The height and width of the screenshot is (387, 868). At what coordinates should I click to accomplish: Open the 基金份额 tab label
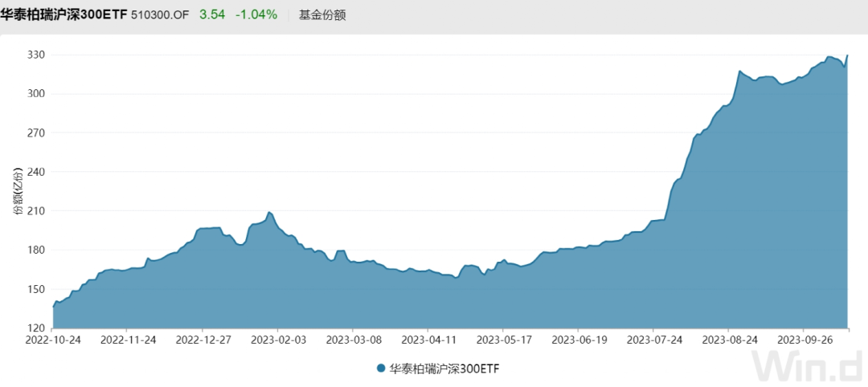322,15
